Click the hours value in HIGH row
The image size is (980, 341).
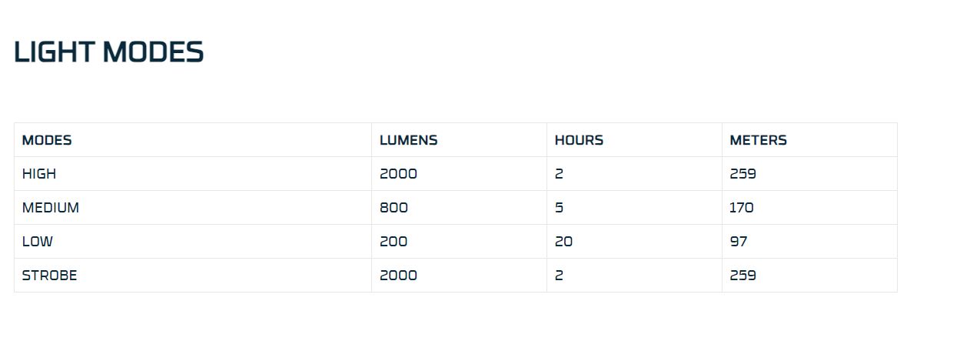tap(559, 174)
